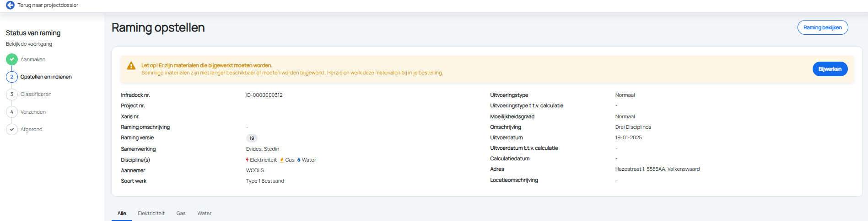Viewport: 868px width, 221px height.
Task: Click 'Water' discipline label in details
Action: [309, 160]
